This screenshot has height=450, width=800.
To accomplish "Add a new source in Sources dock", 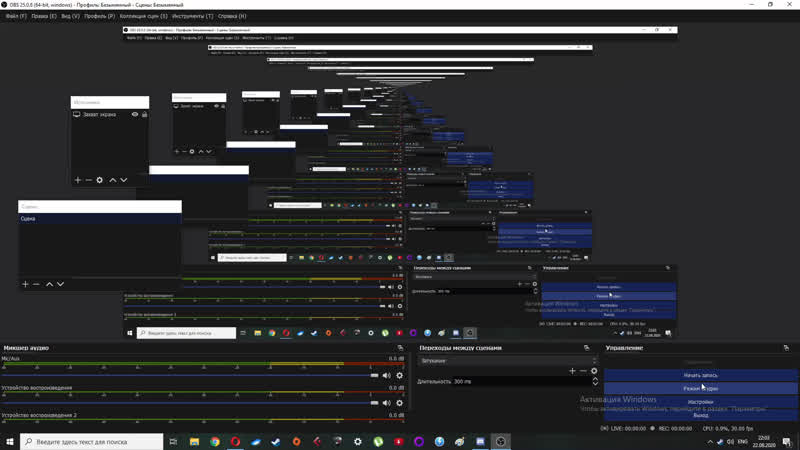I will point(78,180).
